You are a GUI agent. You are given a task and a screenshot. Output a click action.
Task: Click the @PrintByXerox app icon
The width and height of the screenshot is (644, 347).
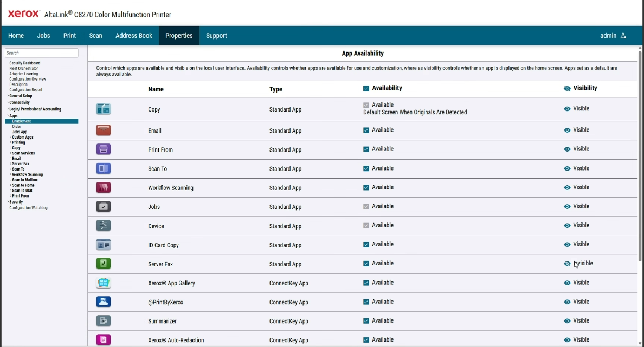point(103,302)
